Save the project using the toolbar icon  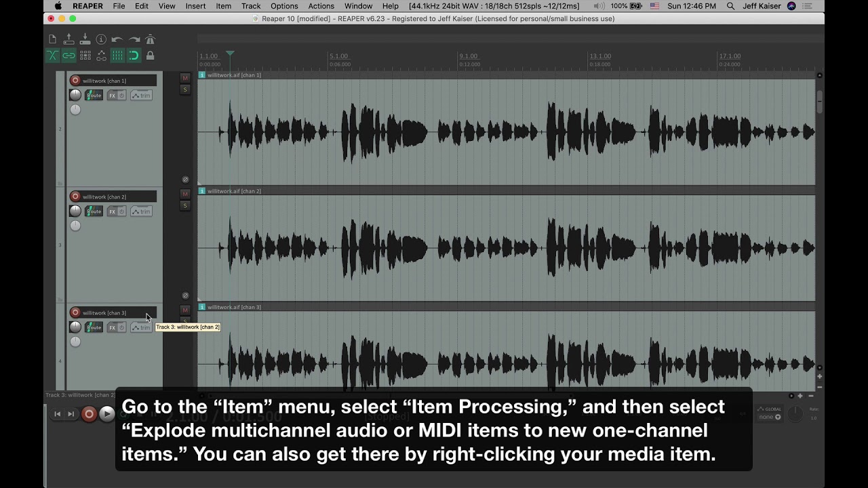(x=85, y=40)
